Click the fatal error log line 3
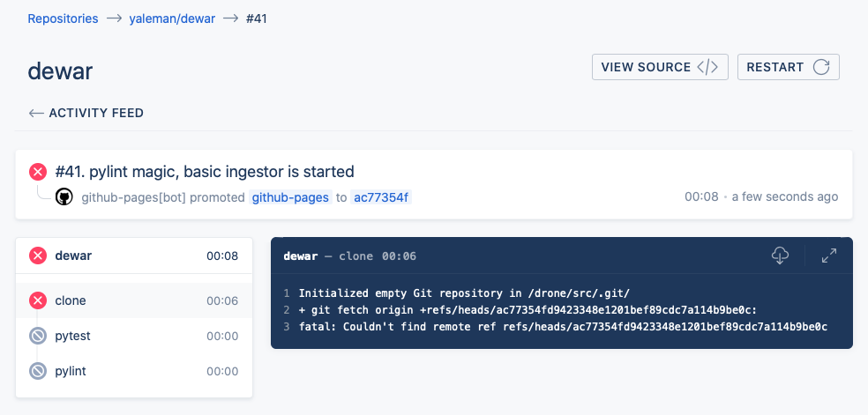The width and height of the screenshot is (868, 415). tap(563, 327)
